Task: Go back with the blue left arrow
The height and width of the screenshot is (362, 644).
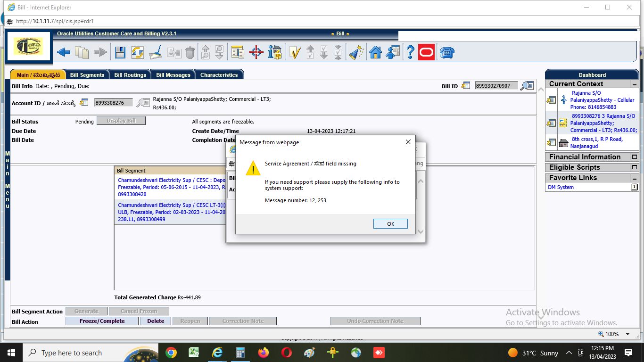Action: [x=64, y=52]
